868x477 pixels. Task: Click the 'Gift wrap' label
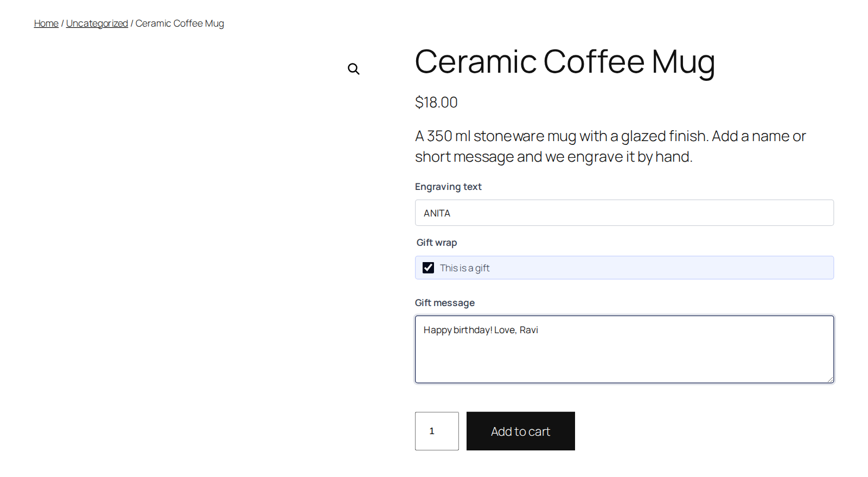437,243
